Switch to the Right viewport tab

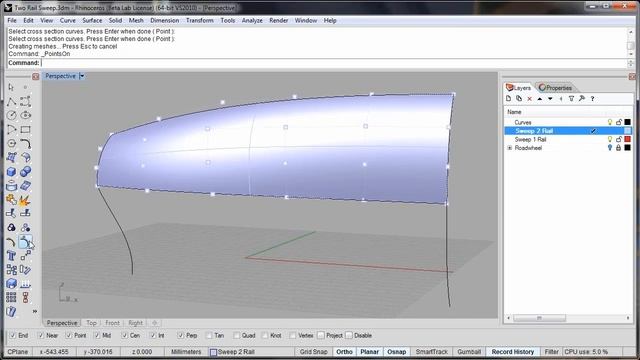point(136,323)
